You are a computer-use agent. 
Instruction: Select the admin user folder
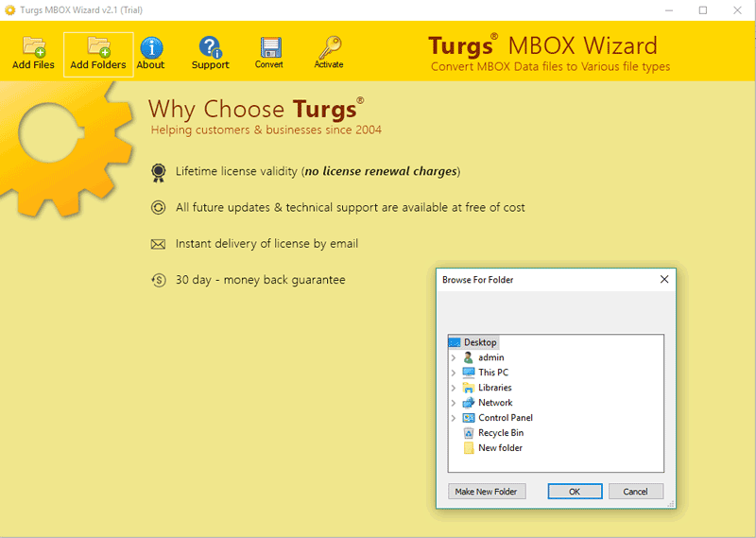coord(490,357)
